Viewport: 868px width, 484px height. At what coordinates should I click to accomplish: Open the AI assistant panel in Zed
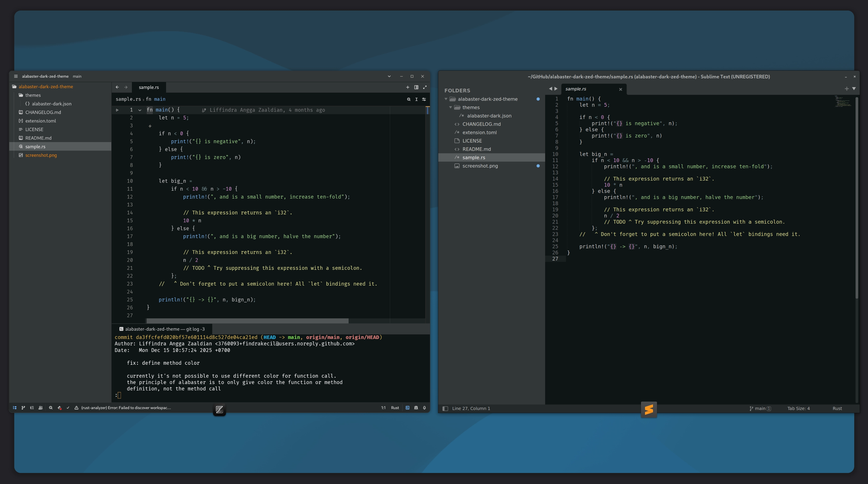coord(60,408)
